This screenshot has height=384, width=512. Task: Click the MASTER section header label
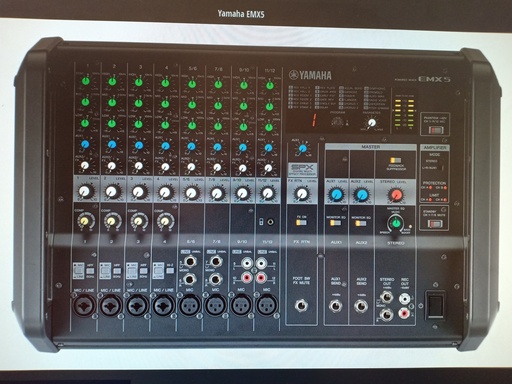371,147
